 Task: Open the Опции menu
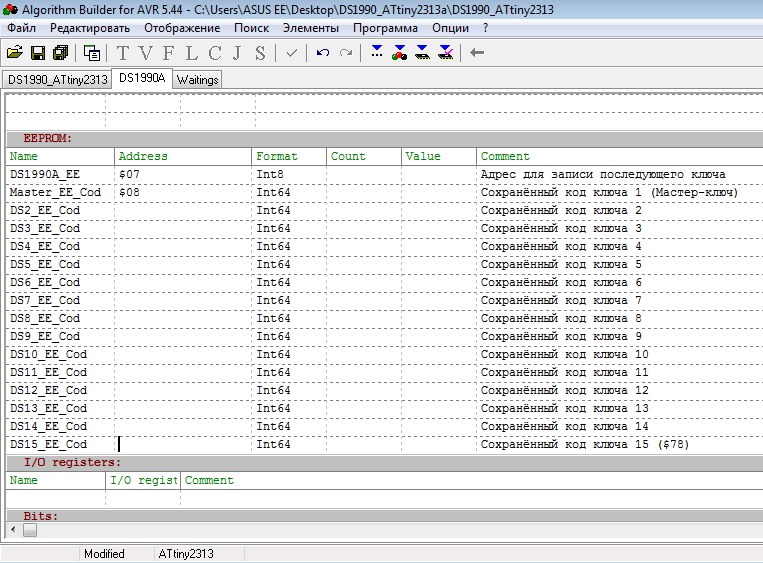pos(450,28)
